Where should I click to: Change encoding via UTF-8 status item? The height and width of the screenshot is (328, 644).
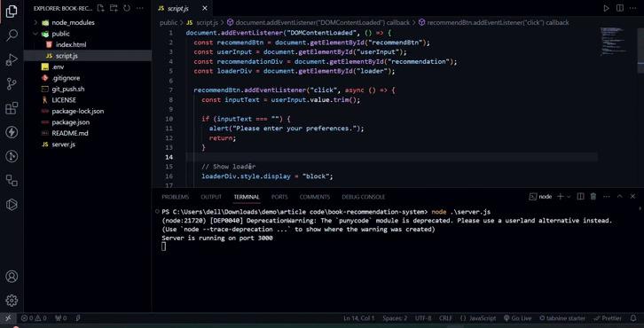point(423,318)
